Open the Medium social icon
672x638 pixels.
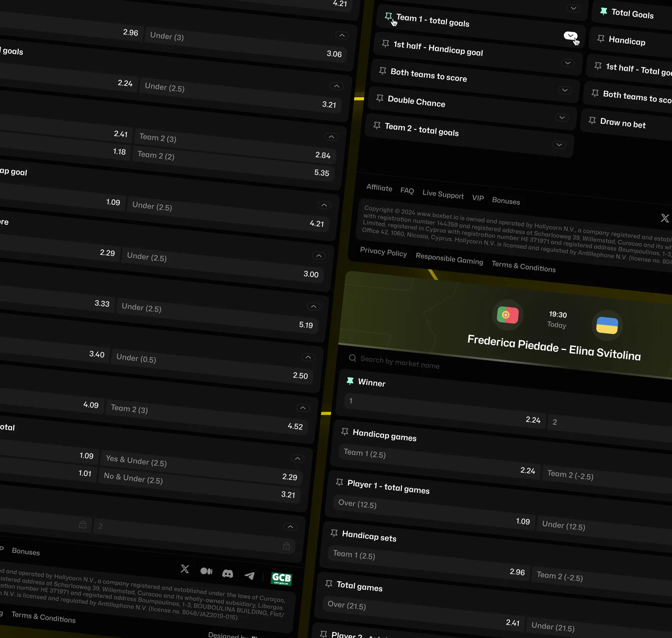coord(206,571)
